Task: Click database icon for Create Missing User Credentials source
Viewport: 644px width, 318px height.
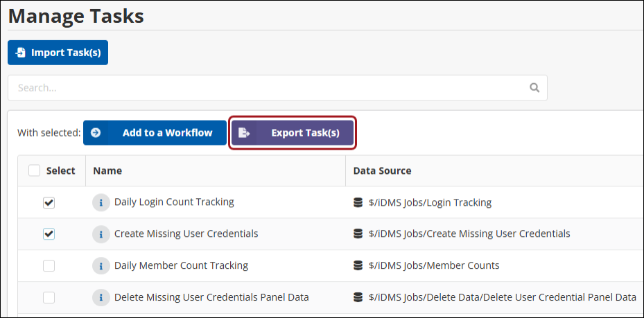Action: tap(358, 234)
